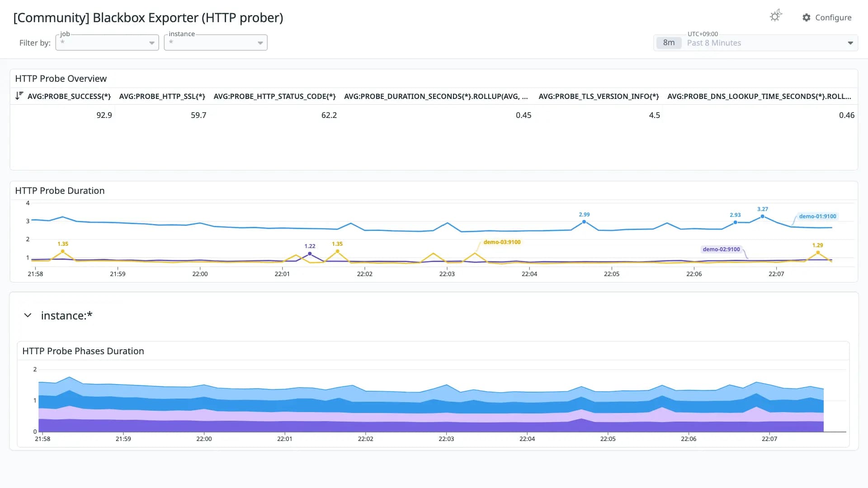Select the 62.2 status code value
868x488 pixels.
(x=329, y=115)
